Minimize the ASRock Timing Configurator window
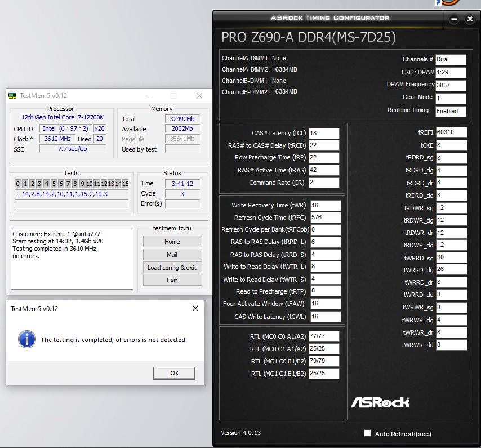Image resolution: width=481 pixels, height=448 pixels. point(454,19)
